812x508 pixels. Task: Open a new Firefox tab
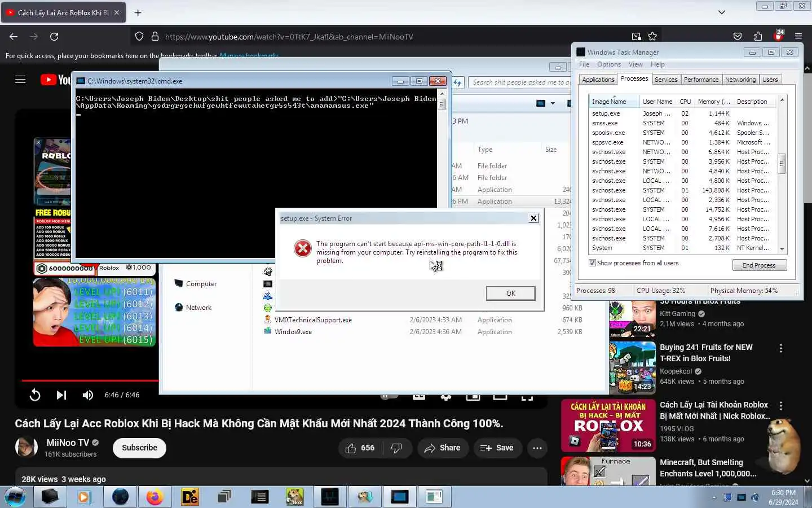pos(138,12)
